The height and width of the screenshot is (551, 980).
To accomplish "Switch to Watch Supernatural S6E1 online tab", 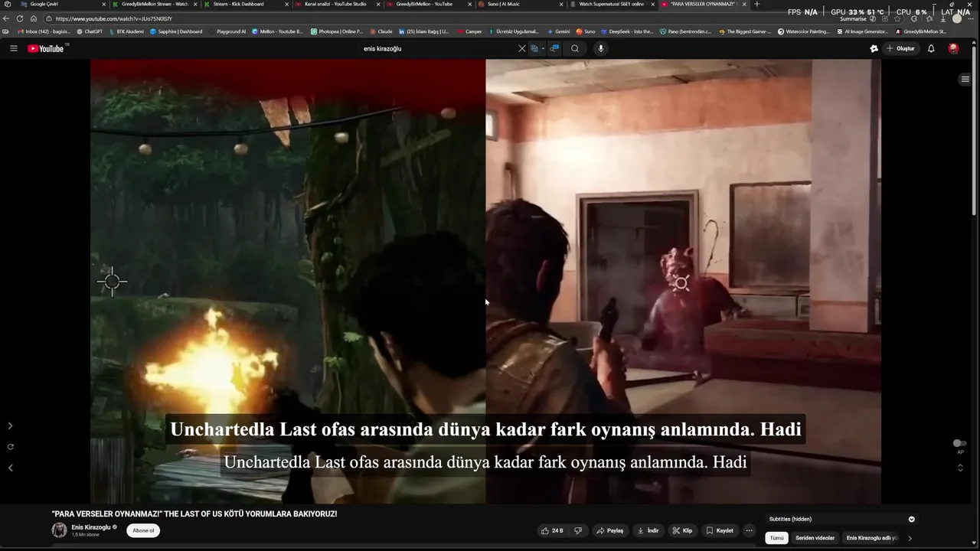I will (612, 4).
